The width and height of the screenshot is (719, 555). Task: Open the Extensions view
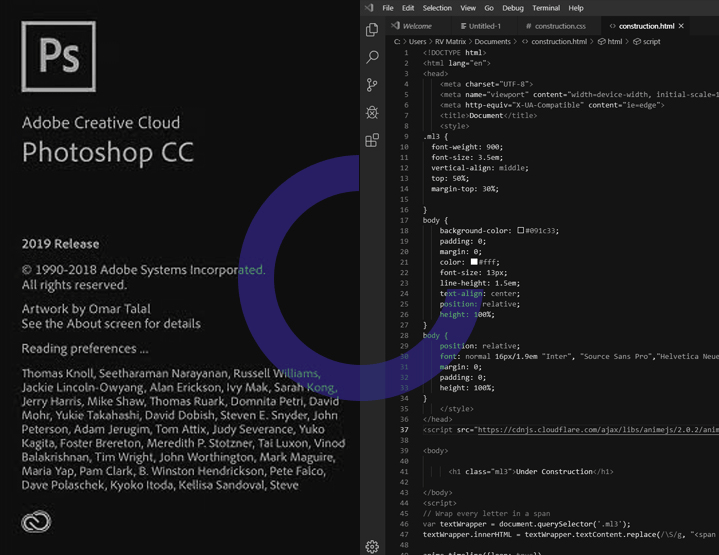pyautogui.click(x=372, y=140)
